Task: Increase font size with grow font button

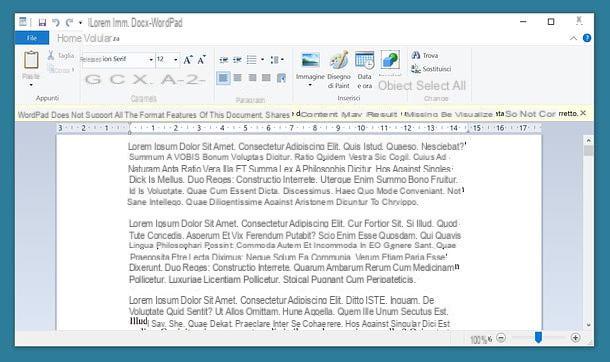Action: coord(188,60)
